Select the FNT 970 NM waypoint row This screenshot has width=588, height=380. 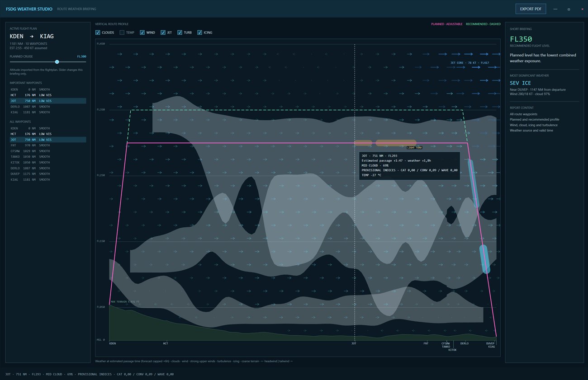click(48, 145)
